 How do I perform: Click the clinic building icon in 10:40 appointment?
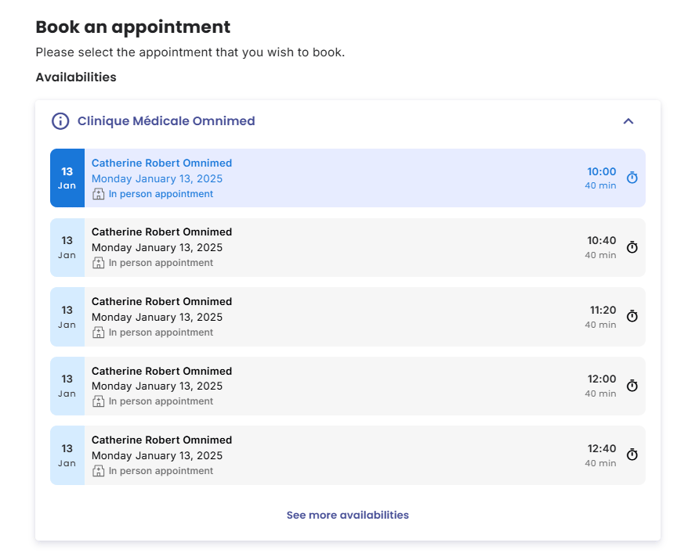(98, 263)
